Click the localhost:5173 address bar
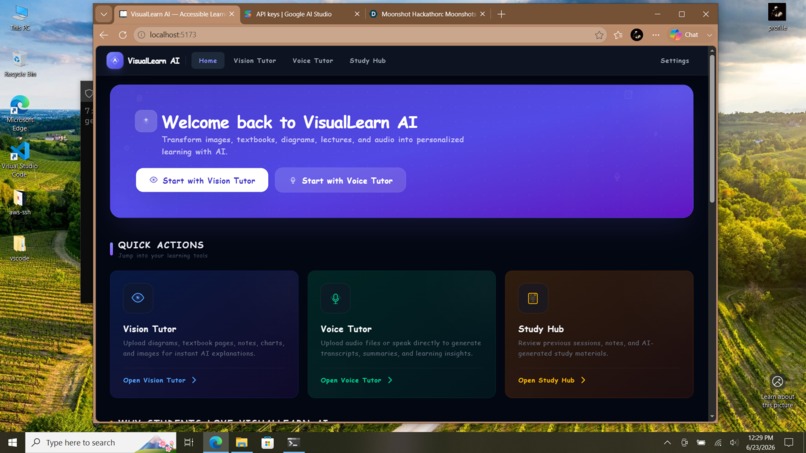The width and height of the screenshot is (806, 453). (x=370, y=35)
